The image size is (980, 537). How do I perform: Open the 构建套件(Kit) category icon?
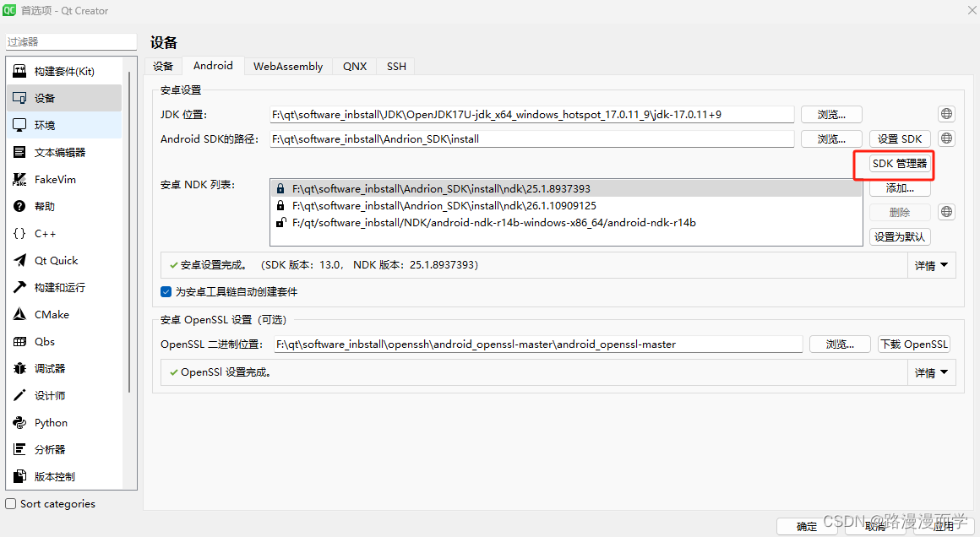tap(20, 71)
